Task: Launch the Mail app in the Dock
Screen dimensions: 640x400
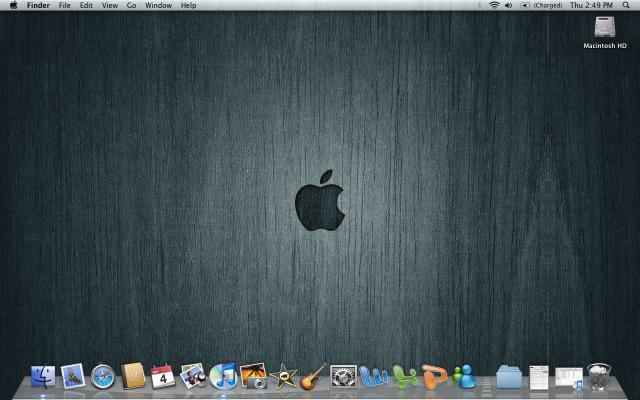Action: [x=73, y=376]
